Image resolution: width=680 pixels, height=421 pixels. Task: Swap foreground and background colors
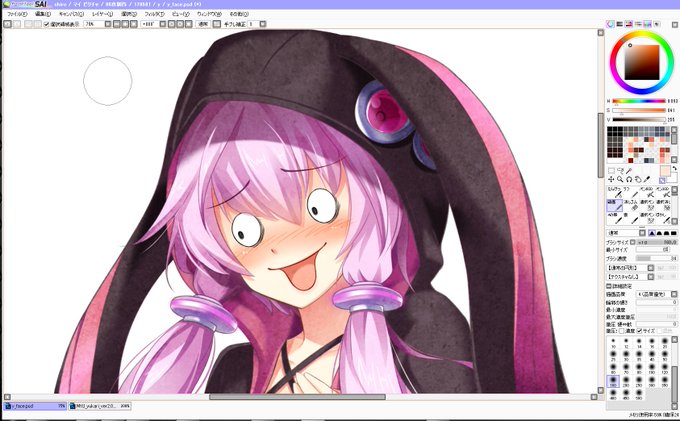(674, 168)
